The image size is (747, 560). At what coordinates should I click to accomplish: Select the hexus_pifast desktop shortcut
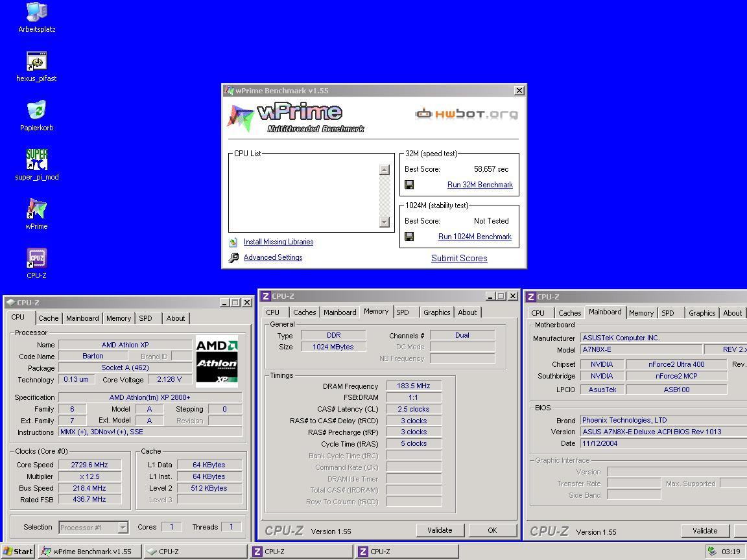click(x=37, y=67)
